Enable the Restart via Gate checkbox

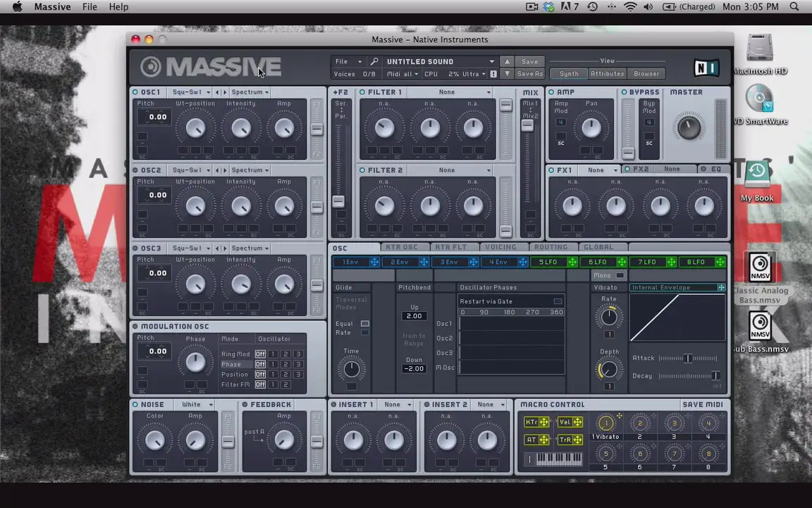(558, 302)
